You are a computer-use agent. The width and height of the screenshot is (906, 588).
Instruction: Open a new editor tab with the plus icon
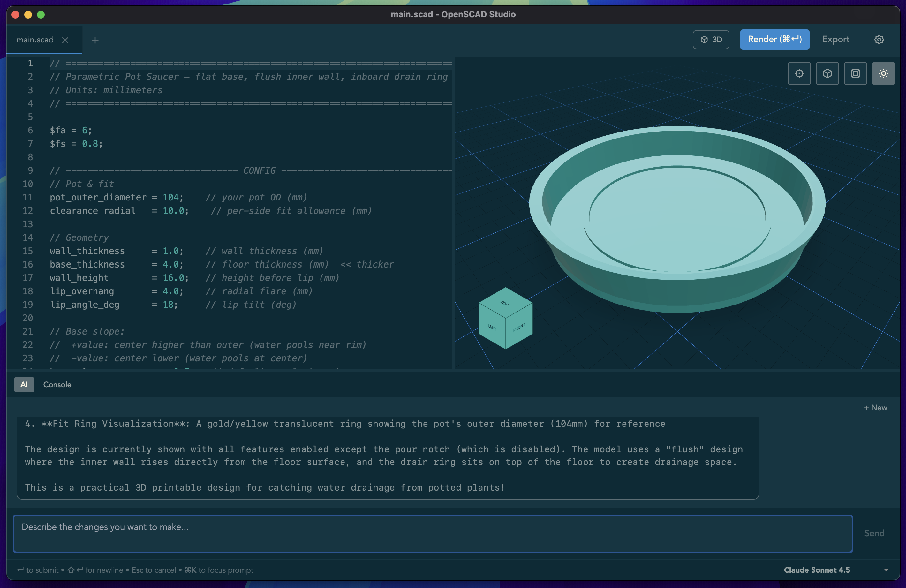point(95,40)
